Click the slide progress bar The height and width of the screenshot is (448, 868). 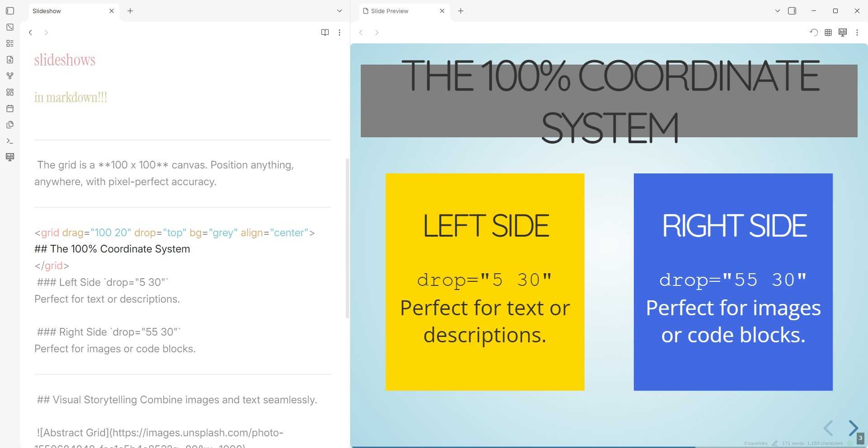(609, 447)
